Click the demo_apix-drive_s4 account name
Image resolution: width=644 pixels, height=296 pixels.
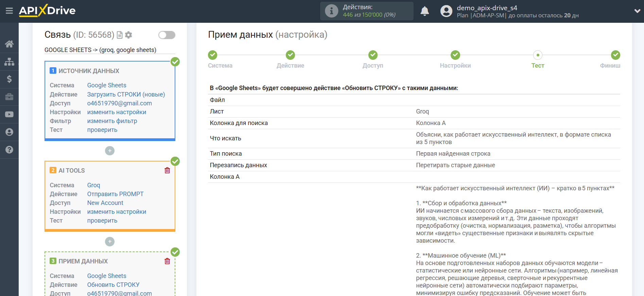tap(487, 8)
